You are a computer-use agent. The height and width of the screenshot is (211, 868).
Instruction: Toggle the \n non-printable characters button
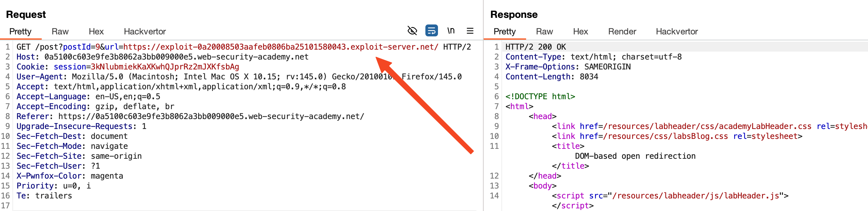point(451,31)
